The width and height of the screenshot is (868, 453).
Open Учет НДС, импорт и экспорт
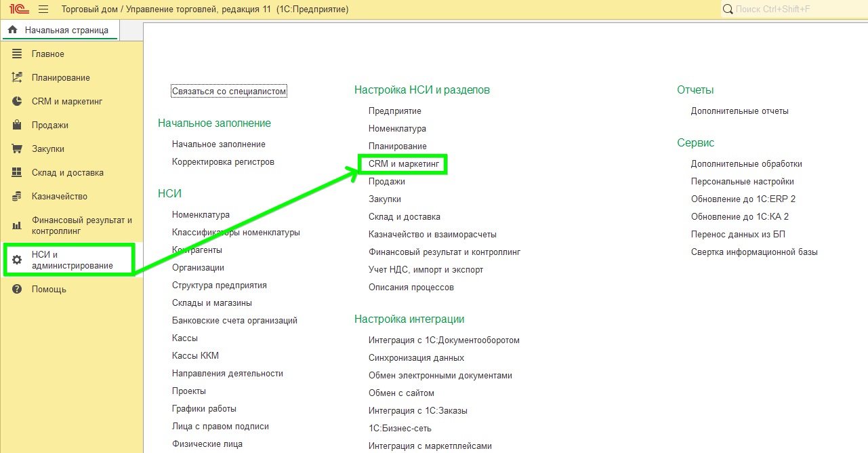(426, 270)
